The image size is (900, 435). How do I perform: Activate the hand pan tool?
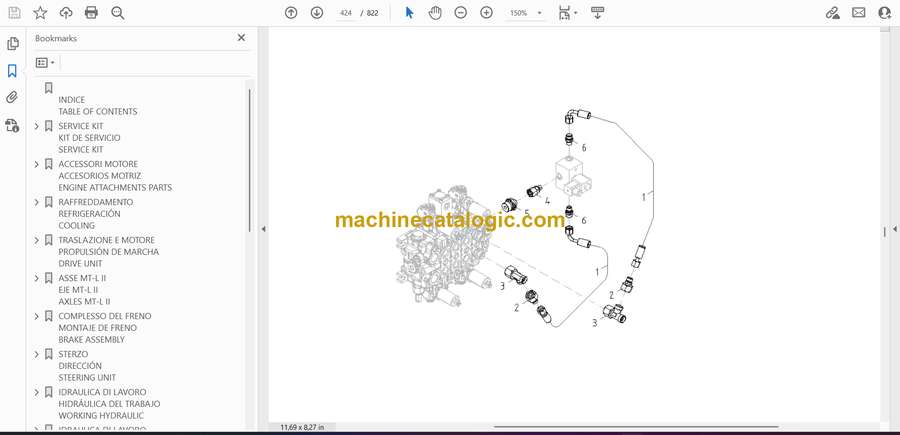point(435,13)
